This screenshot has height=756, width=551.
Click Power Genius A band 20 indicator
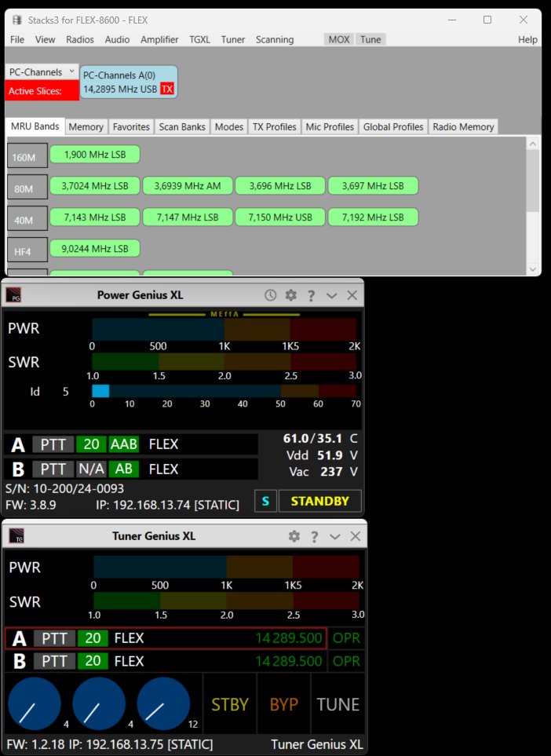[91, 444]
